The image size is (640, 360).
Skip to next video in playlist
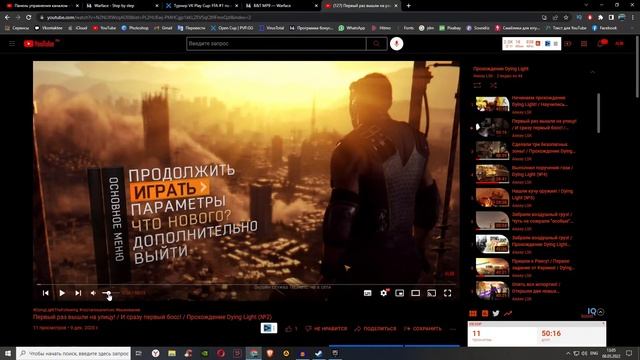coord(78,293)
